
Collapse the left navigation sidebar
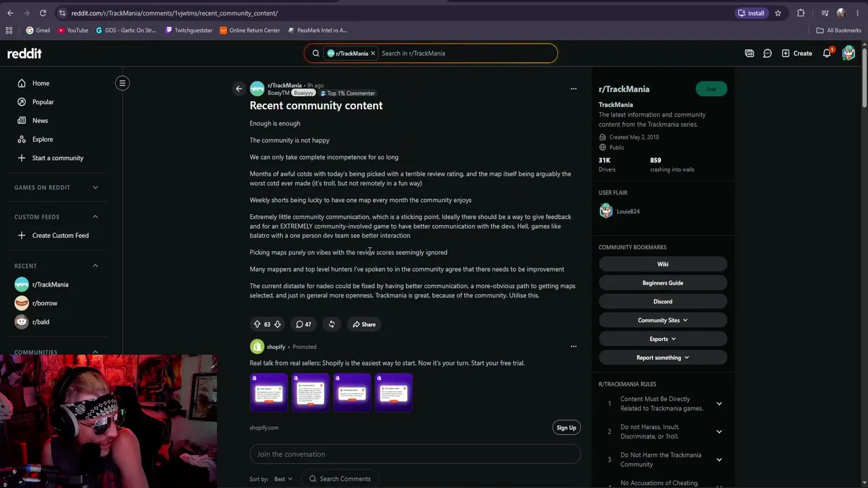[122, 83]
